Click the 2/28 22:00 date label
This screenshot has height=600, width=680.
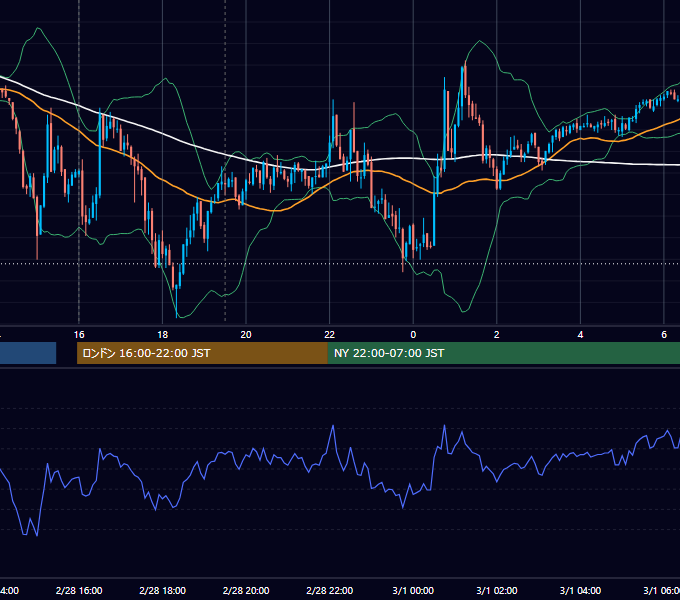330,590
